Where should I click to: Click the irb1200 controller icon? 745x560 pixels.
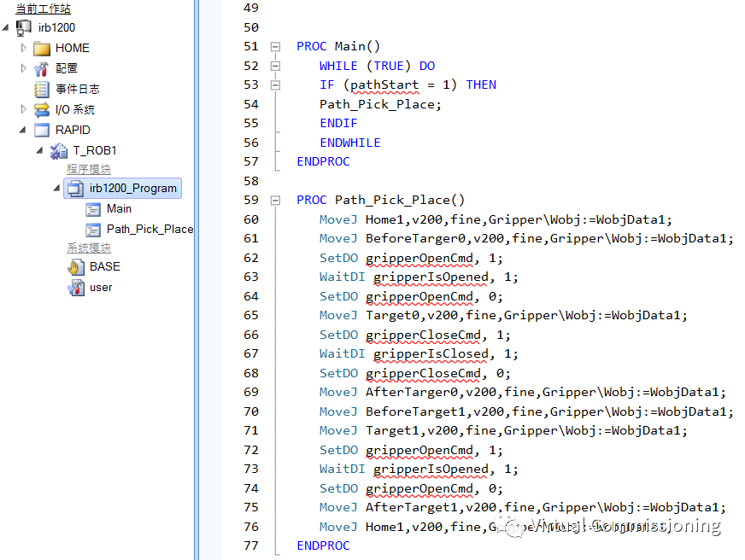24,27
